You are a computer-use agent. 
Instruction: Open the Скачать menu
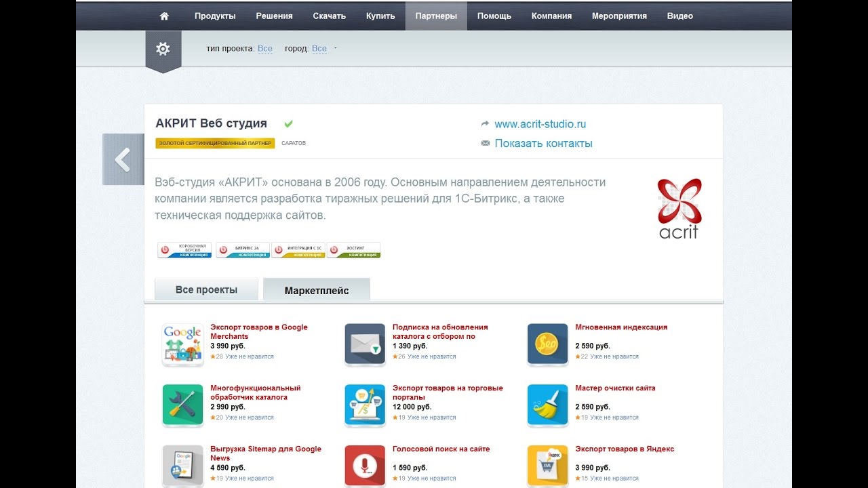coord(330,16)
